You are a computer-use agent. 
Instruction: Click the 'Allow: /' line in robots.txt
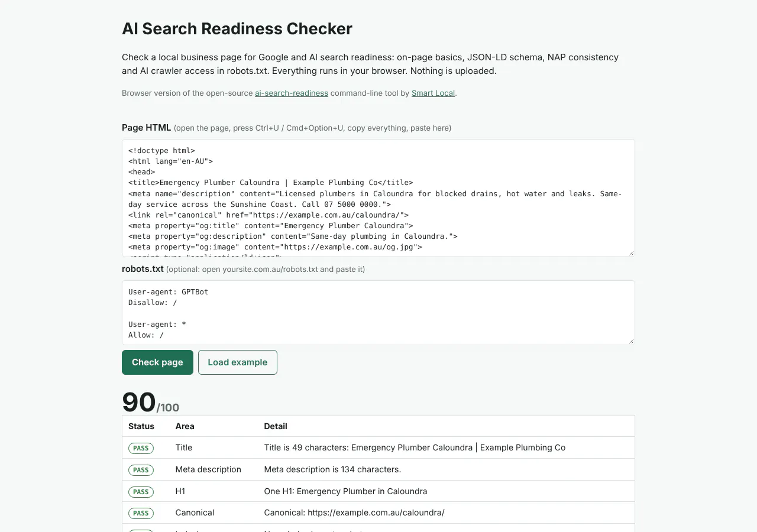pyautogui.click(x=146, y=335)
